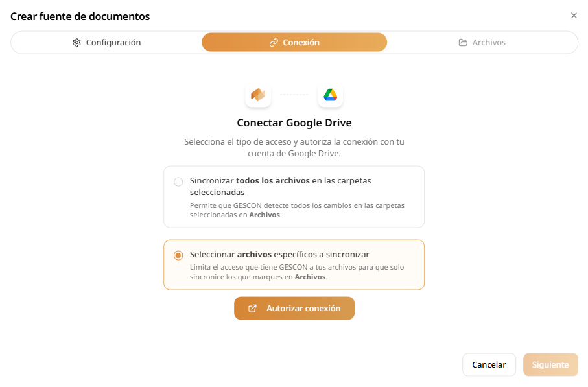Click the Sincronizar todos los archivos card
Viewport: 588px width, 387px height.
(294, 196)
